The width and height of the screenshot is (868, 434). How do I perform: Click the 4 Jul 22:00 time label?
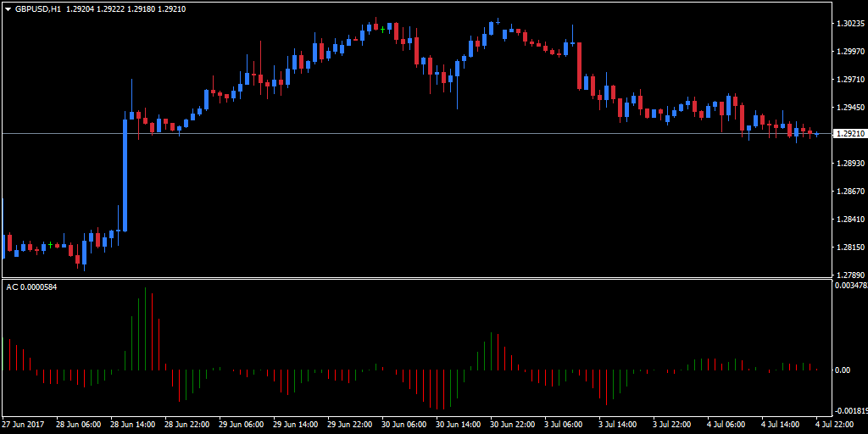(x=836, y=425)
